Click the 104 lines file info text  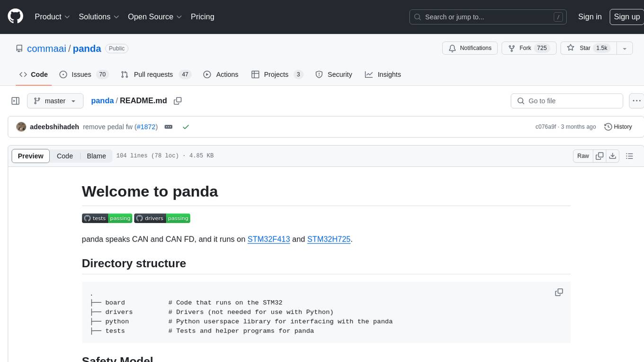165,156
